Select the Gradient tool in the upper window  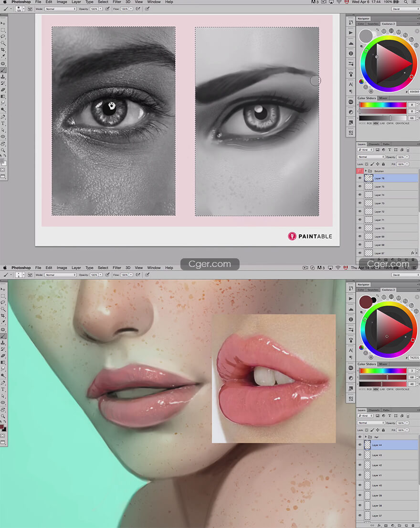pyautogui.click(x=3, y=96)
